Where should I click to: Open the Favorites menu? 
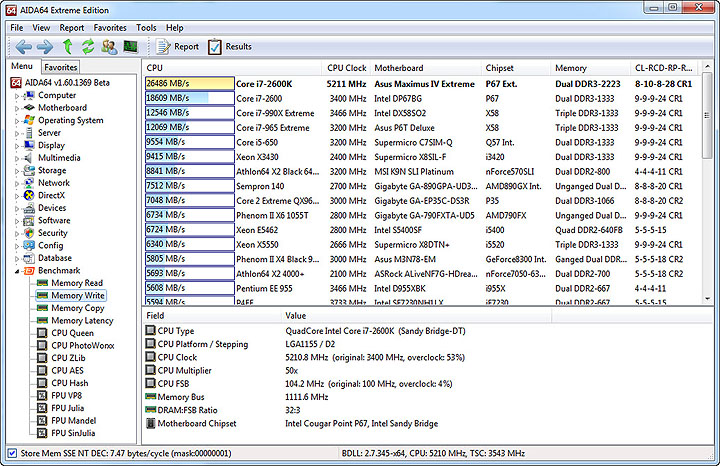click(110, 28)
